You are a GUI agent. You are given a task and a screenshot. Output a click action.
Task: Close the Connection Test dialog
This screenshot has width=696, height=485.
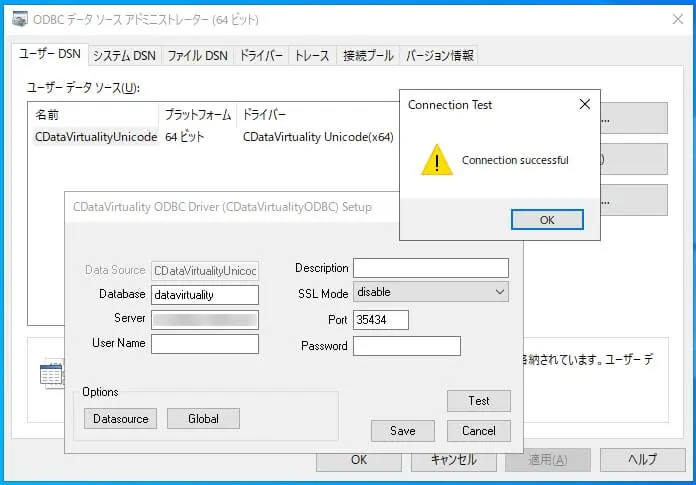[585, 104]
